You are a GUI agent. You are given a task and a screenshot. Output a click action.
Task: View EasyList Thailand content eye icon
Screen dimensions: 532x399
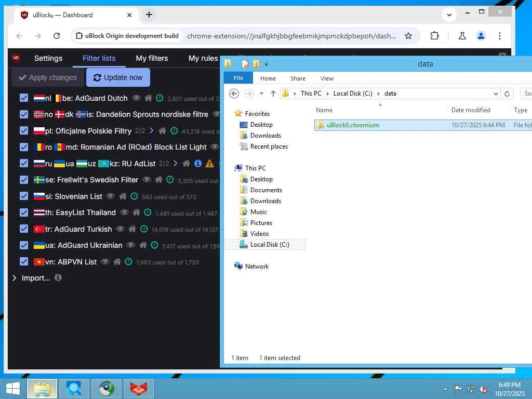tap(125, 212)
